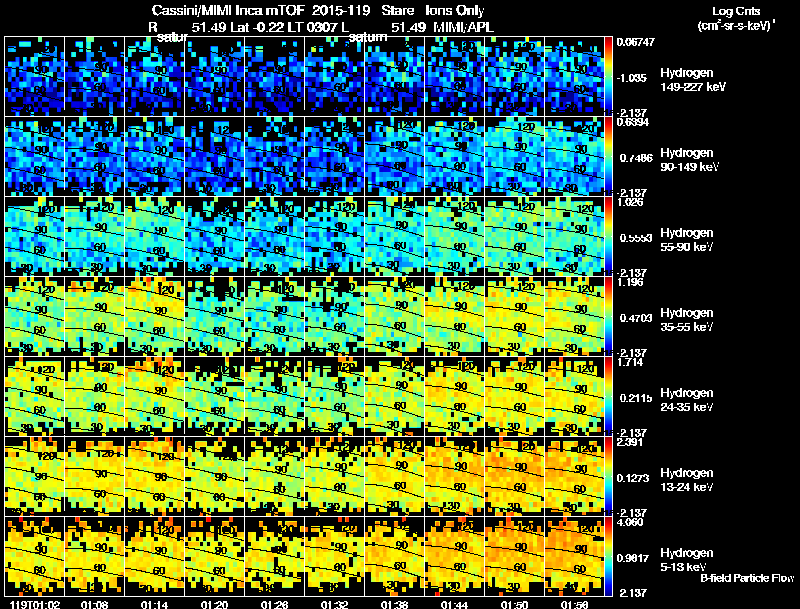Open the 149-227 keV panel at 119T01:02
The width and height of the screenshot is (800, 609).
pos(35,76)
